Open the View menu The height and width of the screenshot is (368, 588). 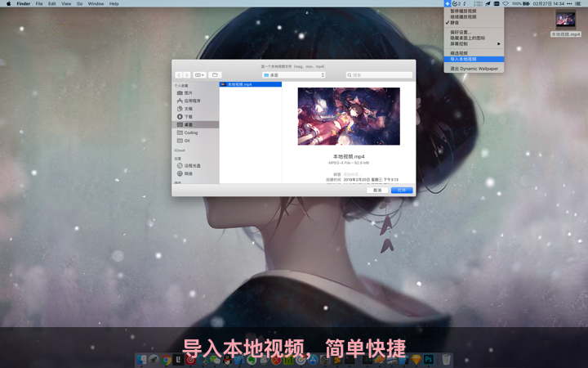[66, 3]
